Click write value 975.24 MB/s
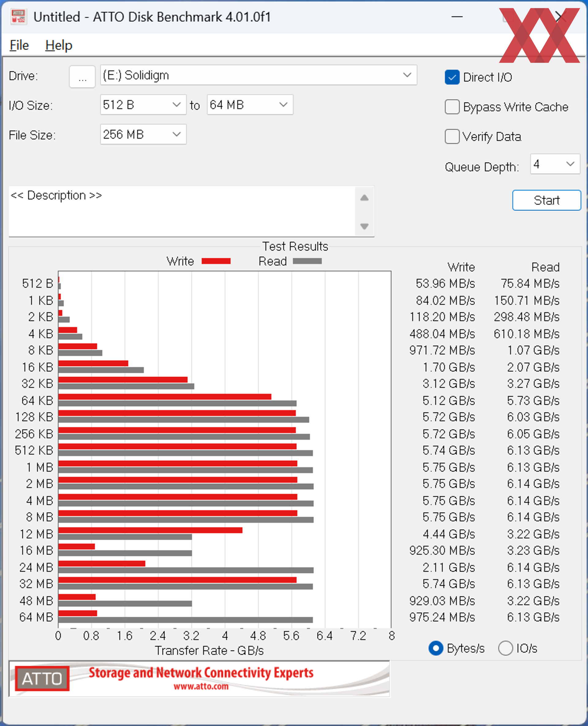The image size is (588, 726). point(442,617)
